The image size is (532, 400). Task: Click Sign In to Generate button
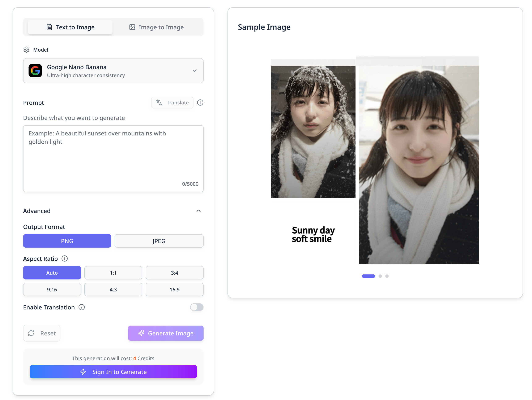point(113,372)
